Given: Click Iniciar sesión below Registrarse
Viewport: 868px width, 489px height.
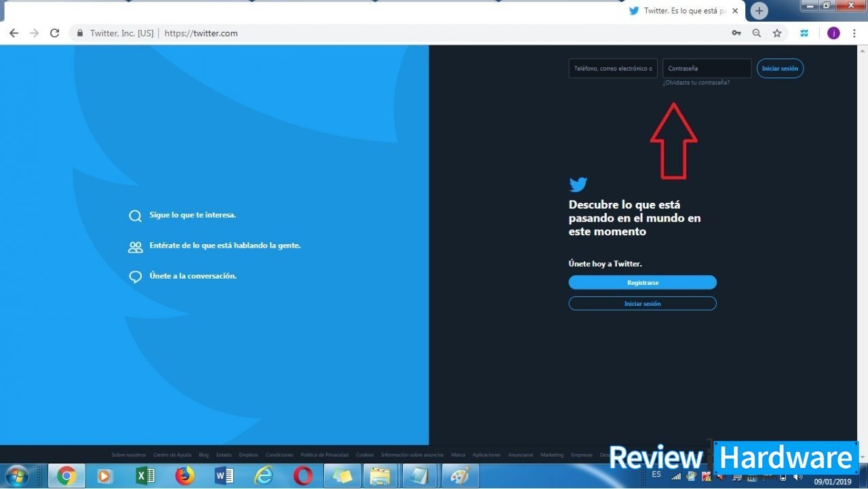Looking at the screenshot, I should click(x=642, y=304).
